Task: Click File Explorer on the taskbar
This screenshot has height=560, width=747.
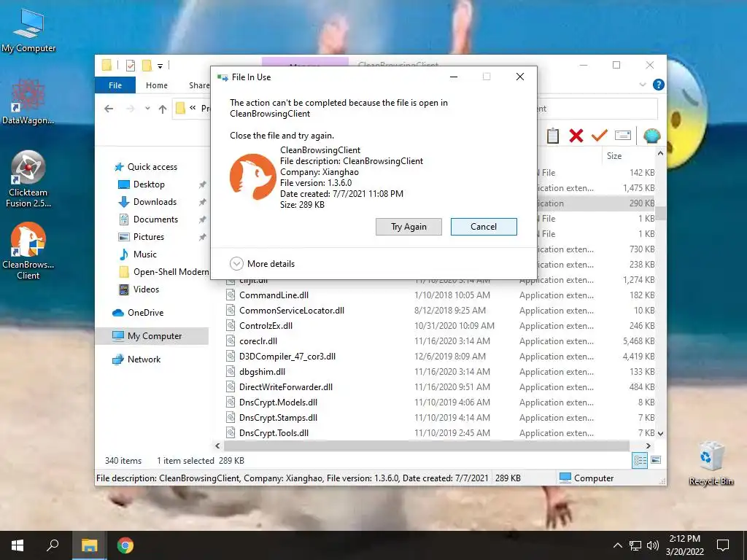Action: point(89,545)
